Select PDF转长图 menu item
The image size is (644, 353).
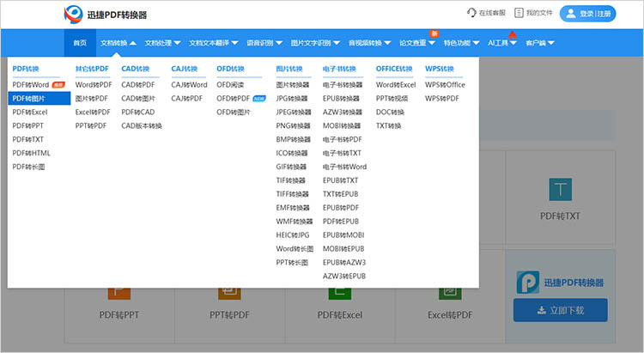coord(28,167)
